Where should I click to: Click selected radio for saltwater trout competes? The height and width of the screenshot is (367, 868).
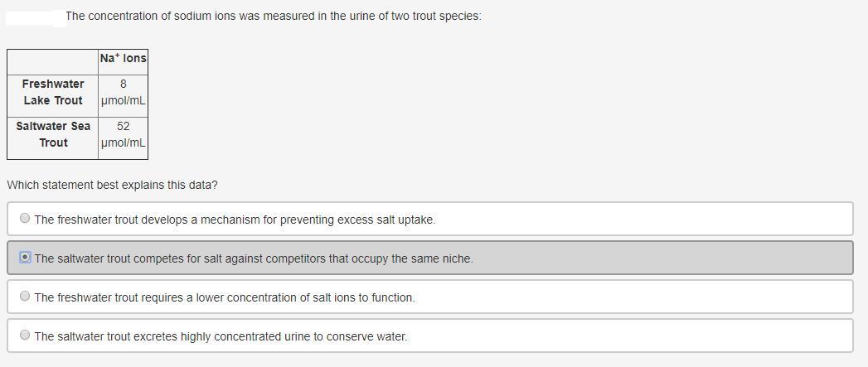(x=25, y=258)
